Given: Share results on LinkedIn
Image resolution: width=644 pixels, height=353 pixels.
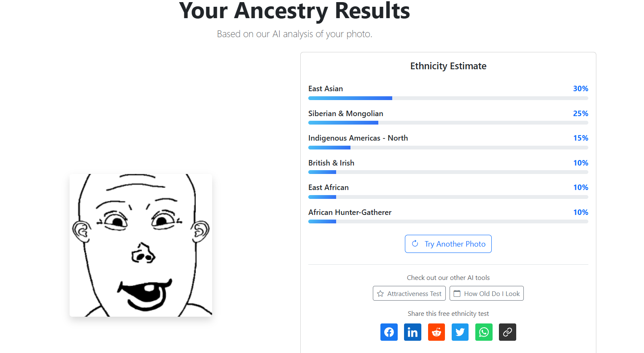Looking at the screenshot, I should [x=412, y=332].
